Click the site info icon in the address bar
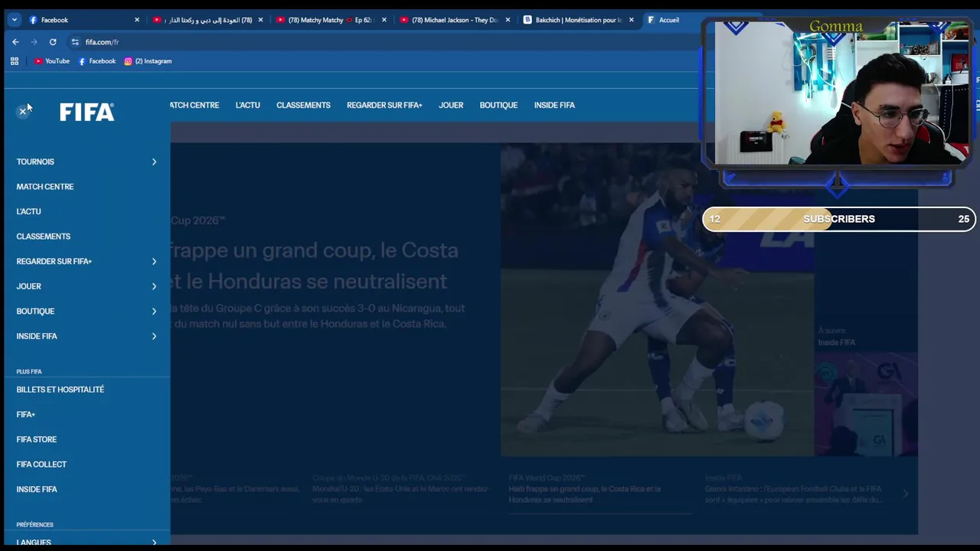Viewport: 980px width, 551px height. click(x=75, y=42)
